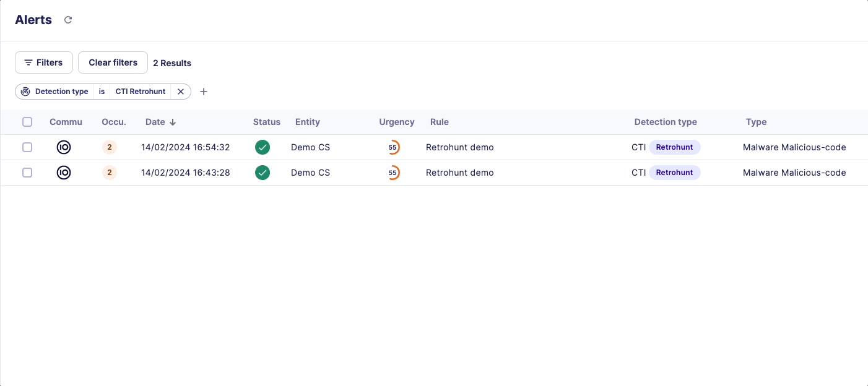Add a new filter with plus icon
868x386 pixels.
(204, 92)
